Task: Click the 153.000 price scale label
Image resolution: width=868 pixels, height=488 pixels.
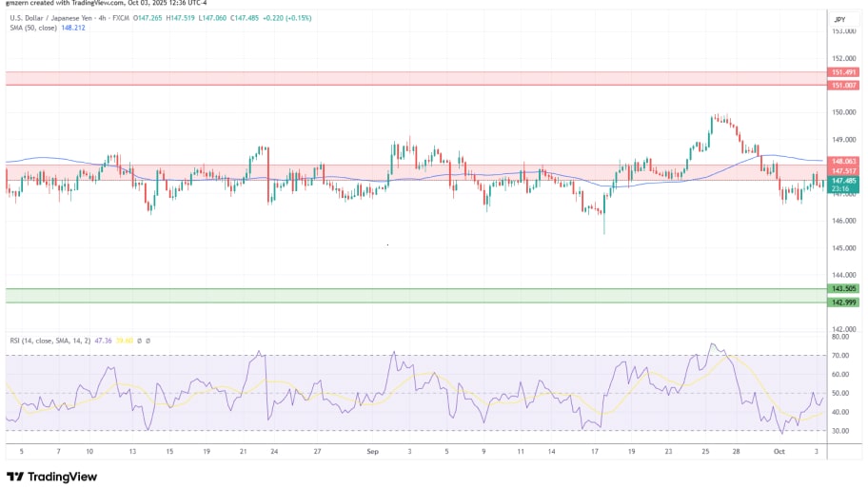Action: (841, 30)
